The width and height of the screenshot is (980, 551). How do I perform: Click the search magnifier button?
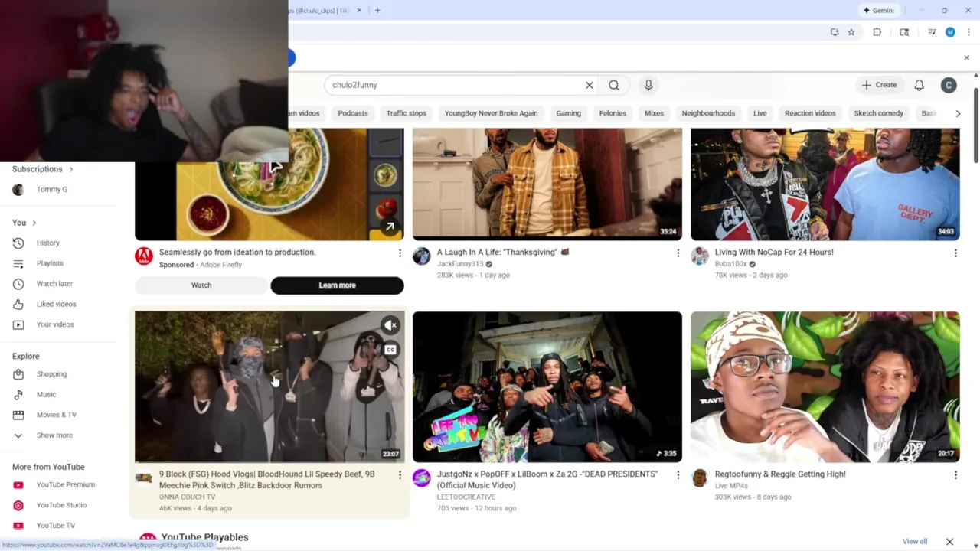click(614, 85)
